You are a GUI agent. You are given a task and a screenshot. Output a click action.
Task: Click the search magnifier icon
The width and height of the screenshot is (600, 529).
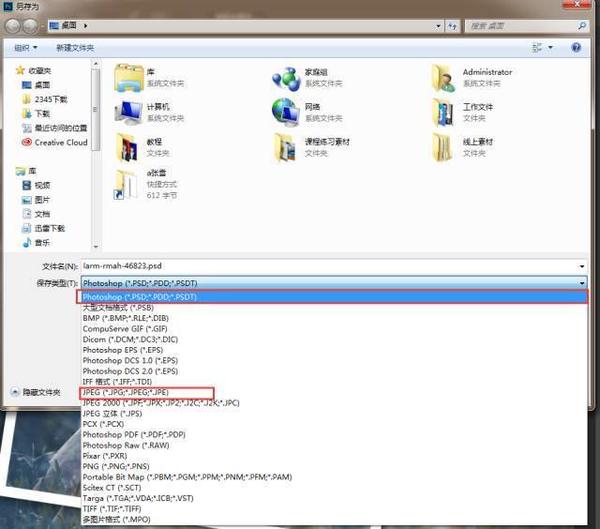click(x=582, y=26)
